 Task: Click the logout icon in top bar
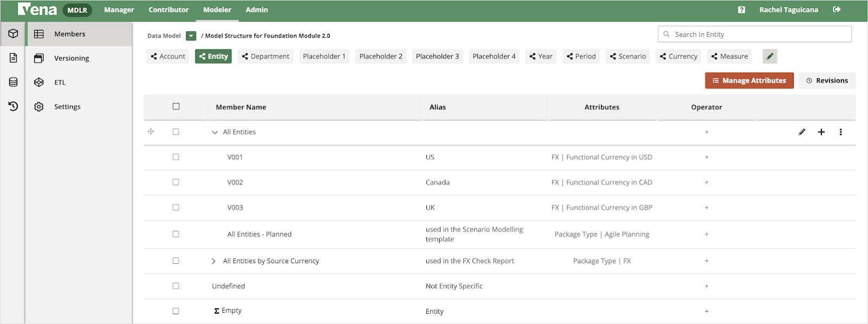(x=837, y=10)
